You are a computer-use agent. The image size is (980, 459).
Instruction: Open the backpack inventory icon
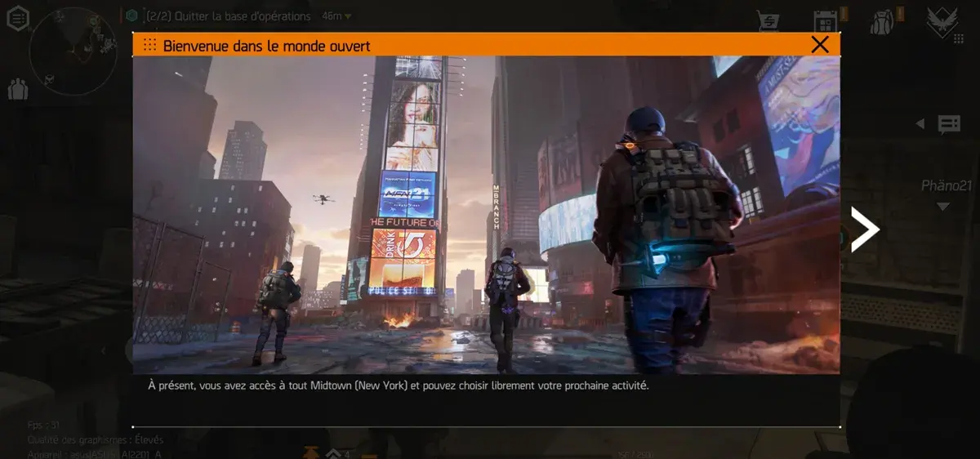tap(882, 21)
